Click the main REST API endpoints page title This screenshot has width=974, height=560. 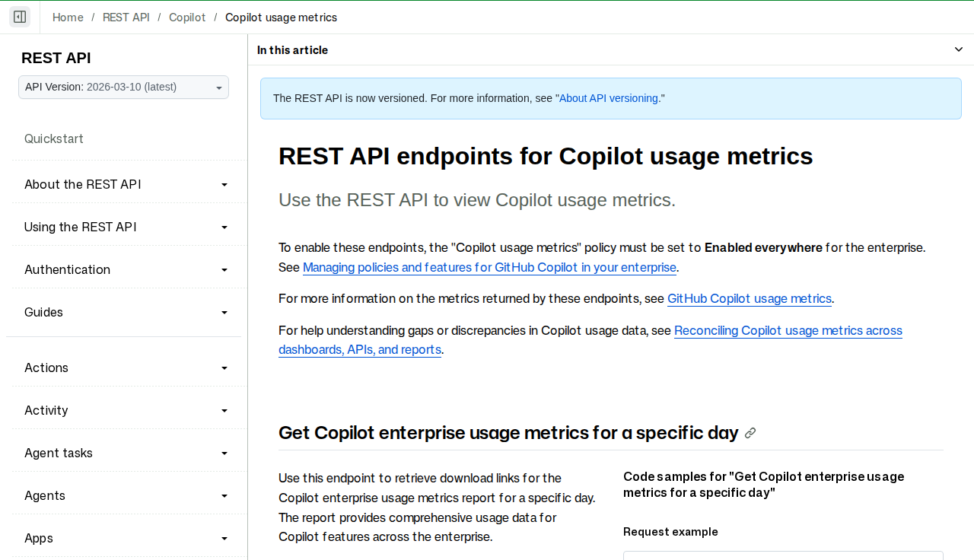(546, 156)
